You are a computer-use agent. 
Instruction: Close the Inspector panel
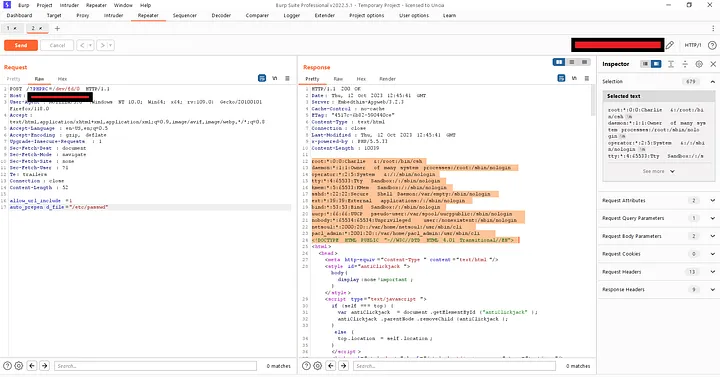[x=713, y=64]
